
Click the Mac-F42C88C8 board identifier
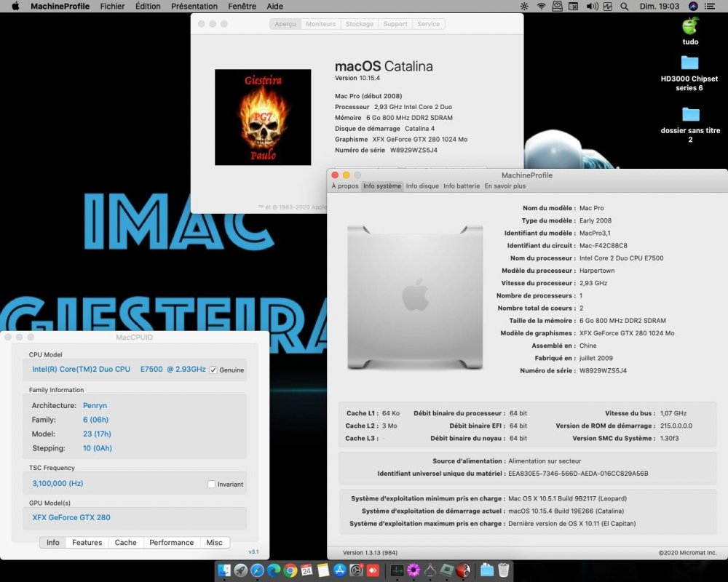point(603,245)
